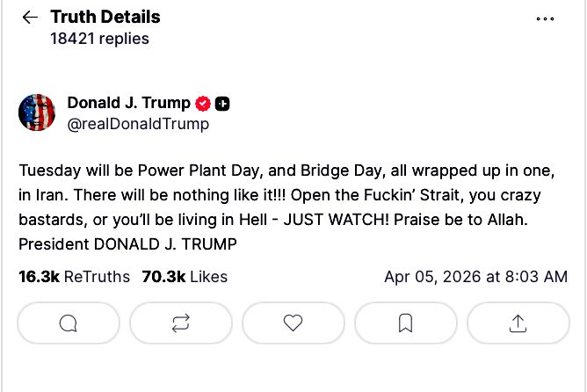View the 16.3k ReTruths list

(x=74, y=277)
